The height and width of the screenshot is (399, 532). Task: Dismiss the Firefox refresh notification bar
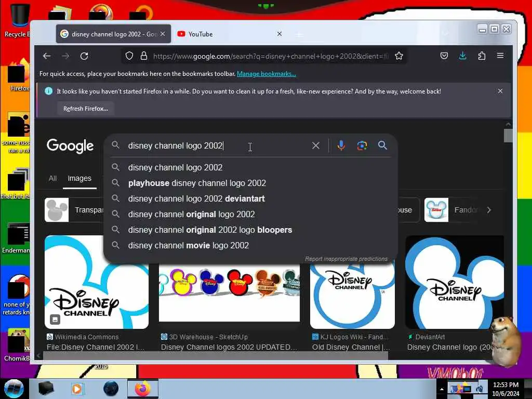pyautogui.click(x=500, y=91)
